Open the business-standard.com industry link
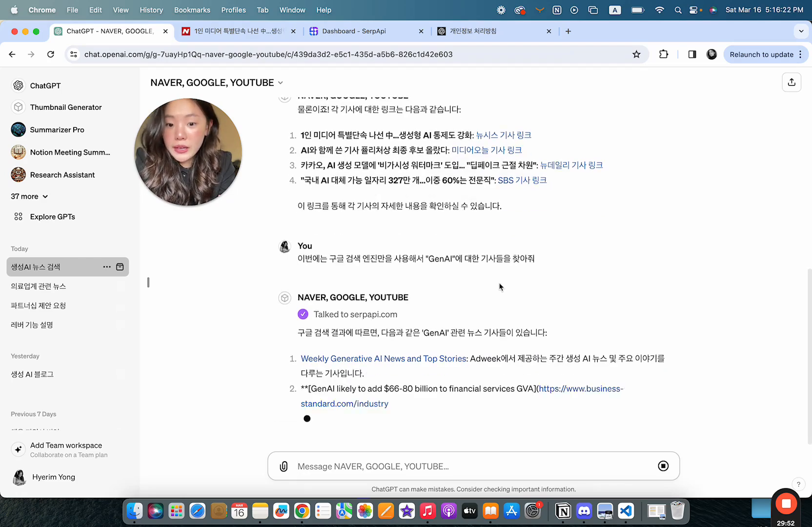 tap(462, 396)
